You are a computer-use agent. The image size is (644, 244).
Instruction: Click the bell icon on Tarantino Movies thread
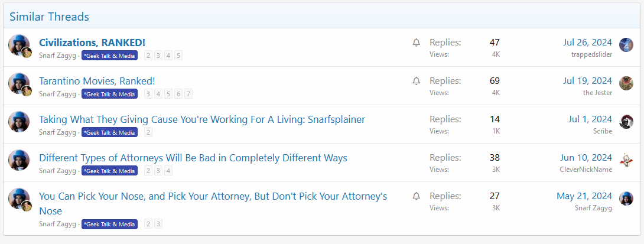pos(416,81)
